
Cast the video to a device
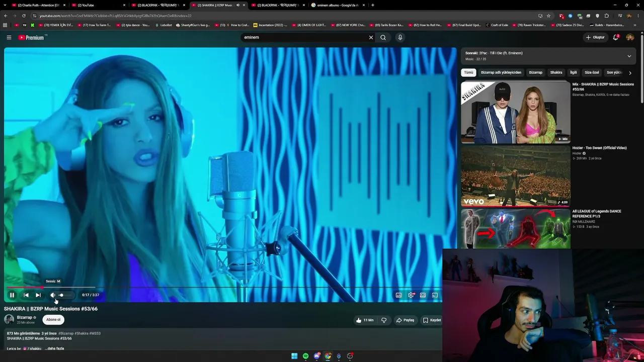435,295
